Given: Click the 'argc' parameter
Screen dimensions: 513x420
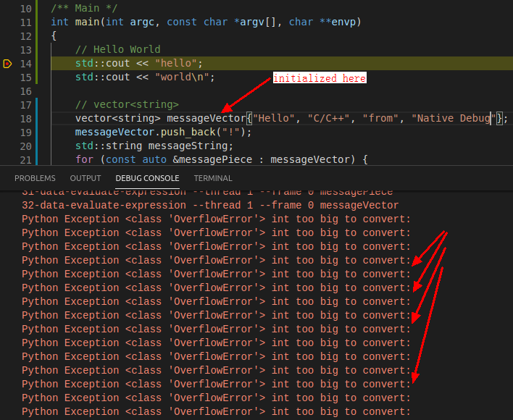Looking at the screenshot, I should (x=142, y=22).
